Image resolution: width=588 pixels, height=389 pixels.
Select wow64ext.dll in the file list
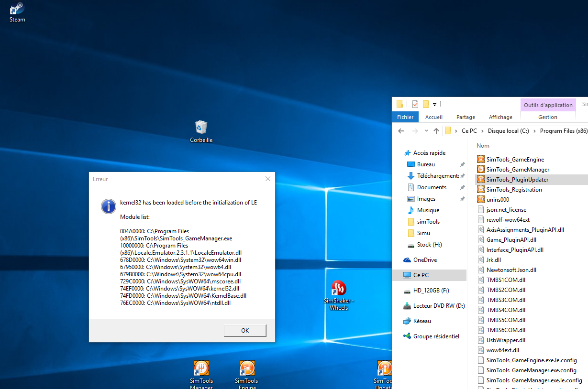click(502, 350)
